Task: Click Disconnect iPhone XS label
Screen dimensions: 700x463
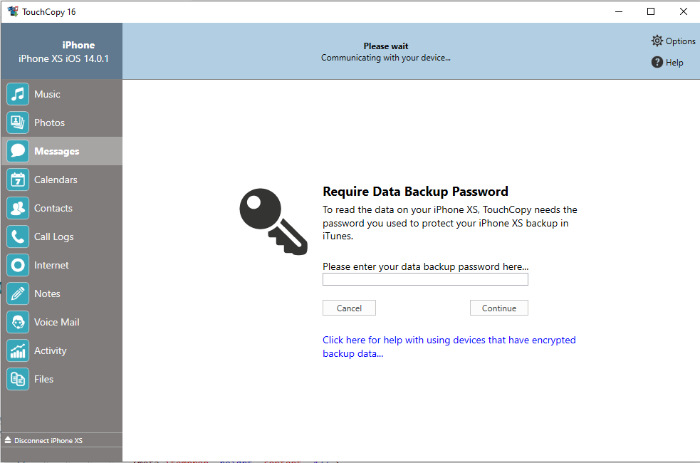Action: click(x=48, y=440)
